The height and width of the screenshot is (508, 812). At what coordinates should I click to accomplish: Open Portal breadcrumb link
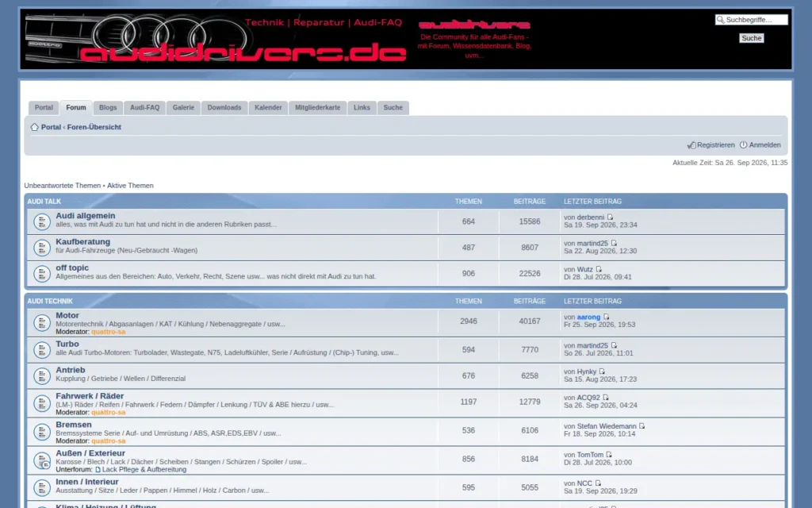tap(51, 127)
